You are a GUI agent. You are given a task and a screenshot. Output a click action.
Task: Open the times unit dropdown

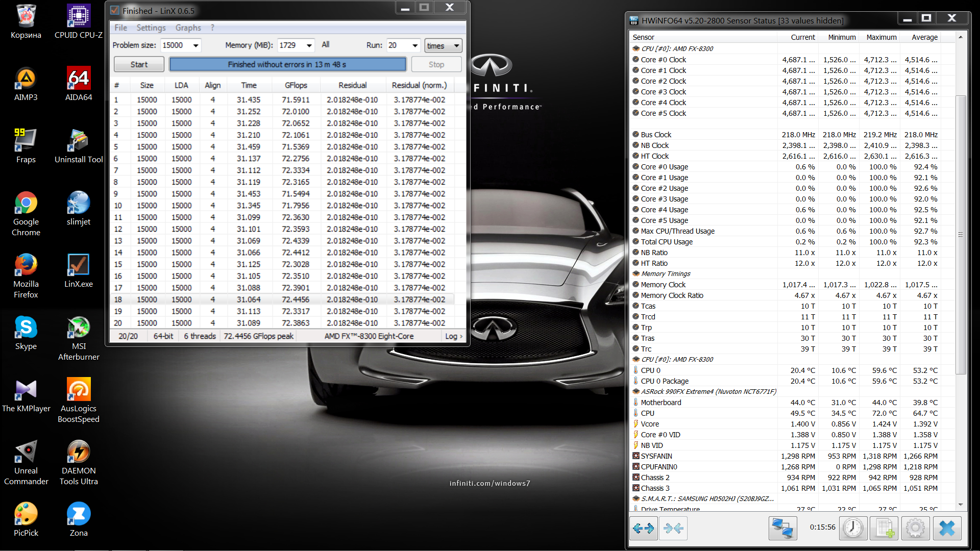click(456, 45)
